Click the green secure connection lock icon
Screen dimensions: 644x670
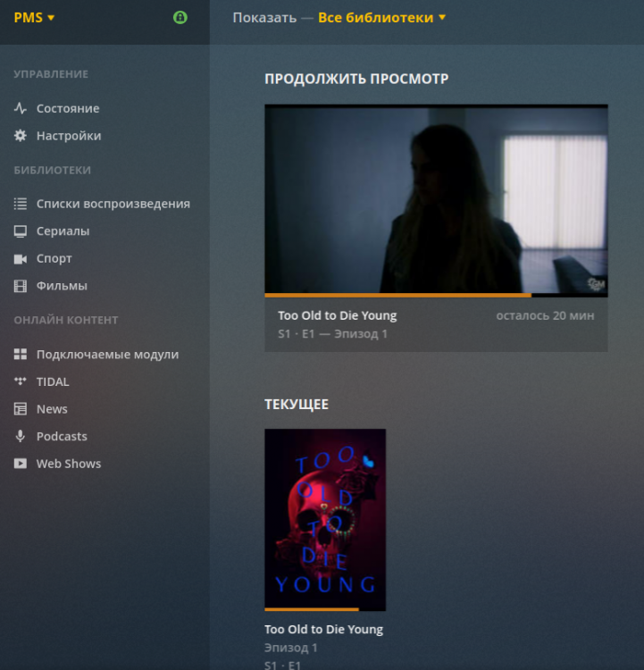tap(180, 17)
